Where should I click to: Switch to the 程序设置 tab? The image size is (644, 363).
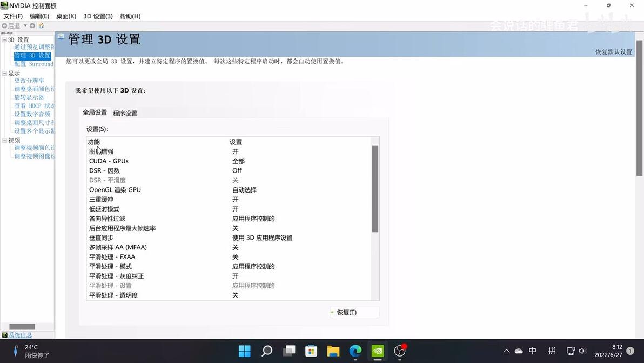(125, 113)
